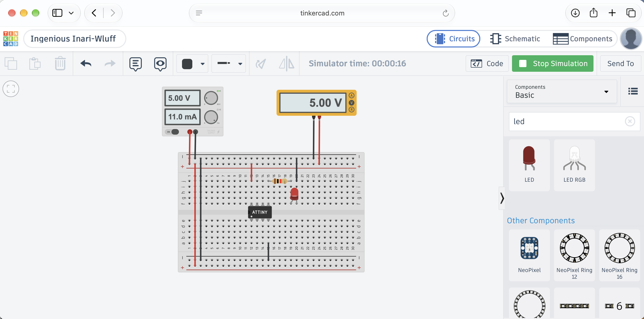Switch component panel to list view

tap(633, 91)
